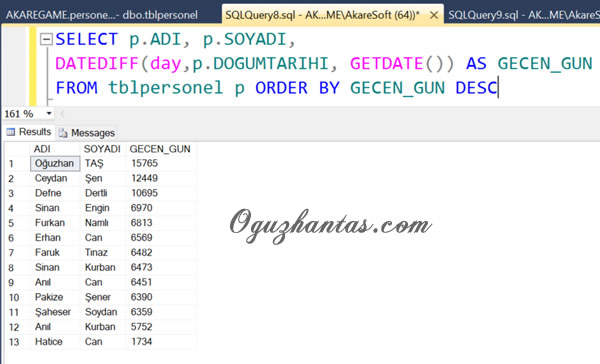Select row 1 via its row header
This screenshot has width=600, height=364.
(17, 164)
